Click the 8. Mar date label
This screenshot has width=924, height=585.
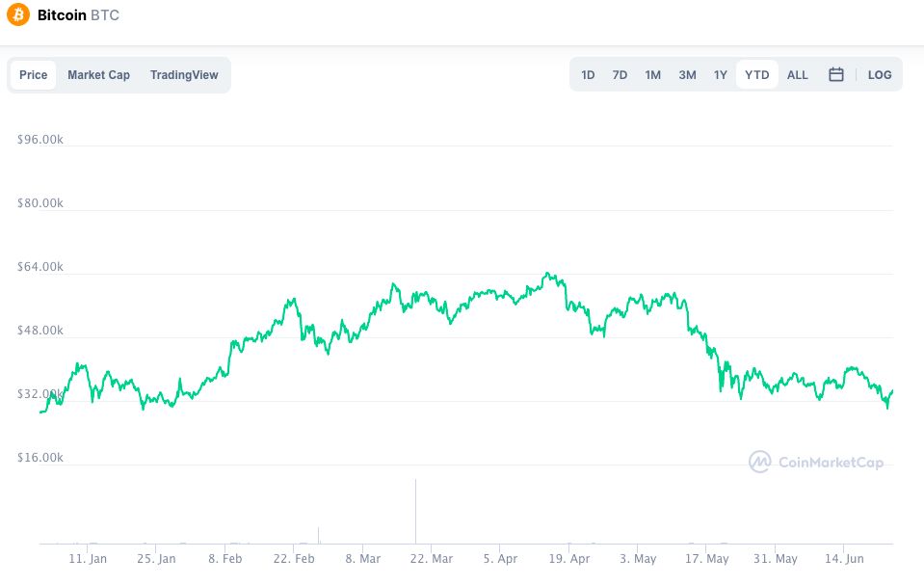363,558
